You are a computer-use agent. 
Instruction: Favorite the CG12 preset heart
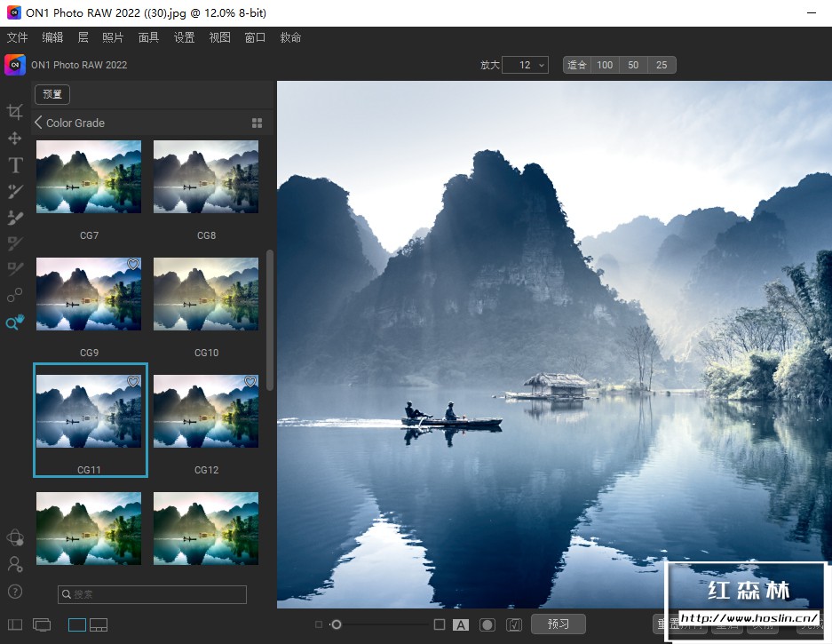(250, 381)
